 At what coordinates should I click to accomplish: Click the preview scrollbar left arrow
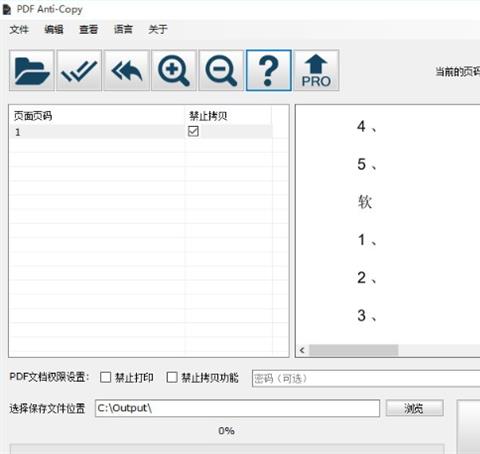point(302,350)
